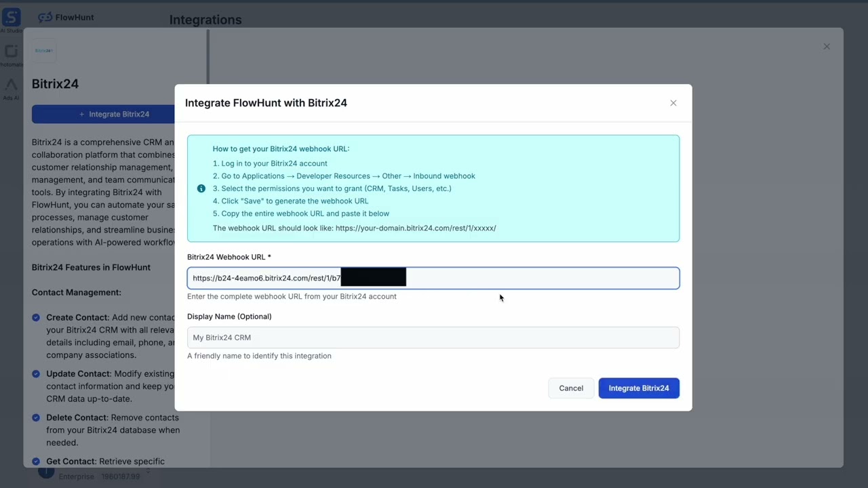Click the Create Contact checkmark icon

click(x=37, y=317)
